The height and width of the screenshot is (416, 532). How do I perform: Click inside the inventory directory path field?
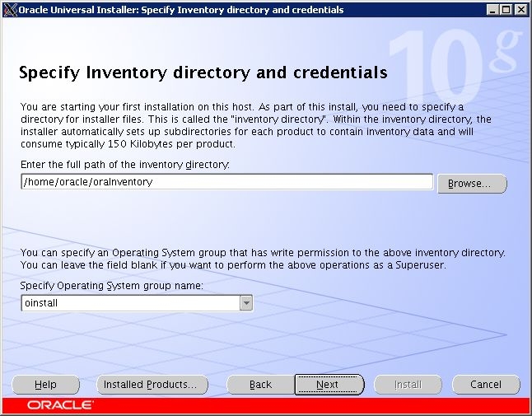(226, 182)
